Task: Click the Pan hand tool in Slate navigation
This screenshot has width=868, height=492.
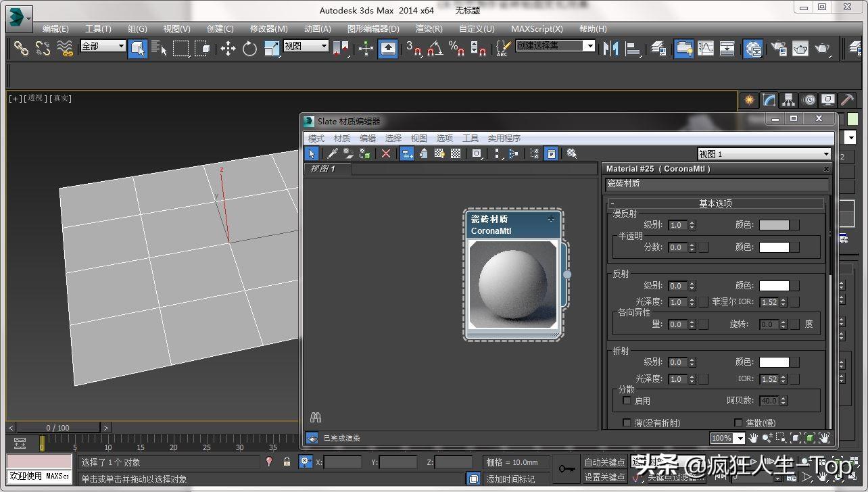Action: pos(752,438)
